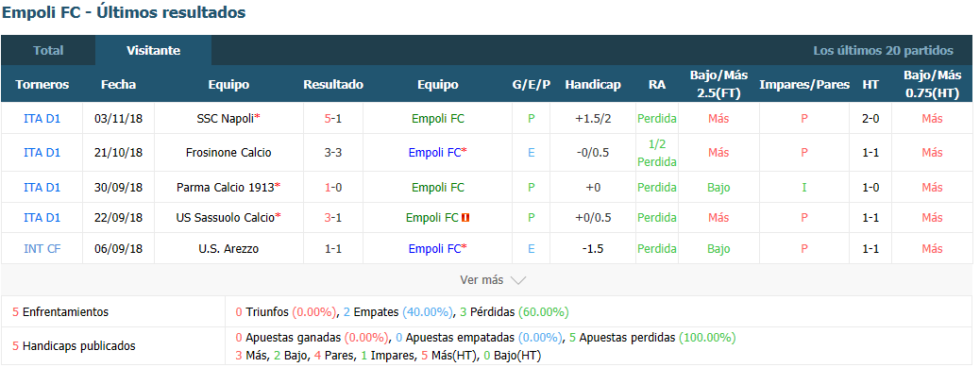Click US Sassuolo Calcio team name
The height and width of the screenshot is (367, 980).
coord(226,218)
